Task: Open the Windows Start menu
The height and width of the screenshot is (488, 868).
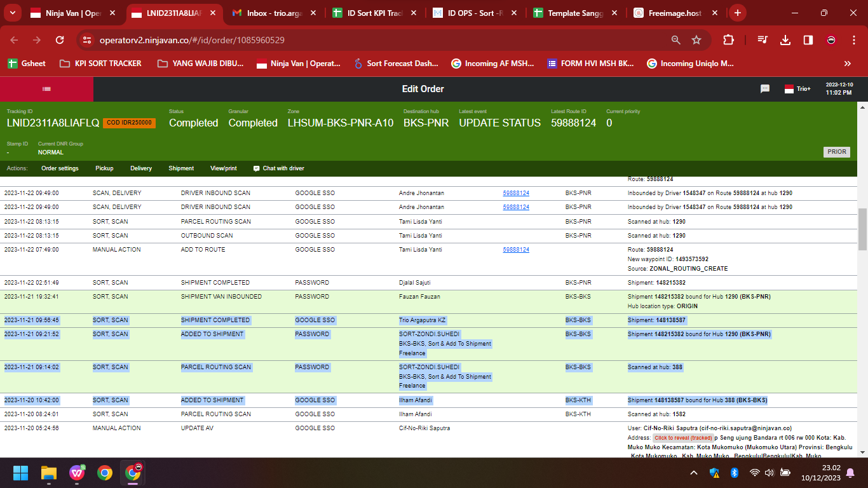Action: tap(21, 473)
